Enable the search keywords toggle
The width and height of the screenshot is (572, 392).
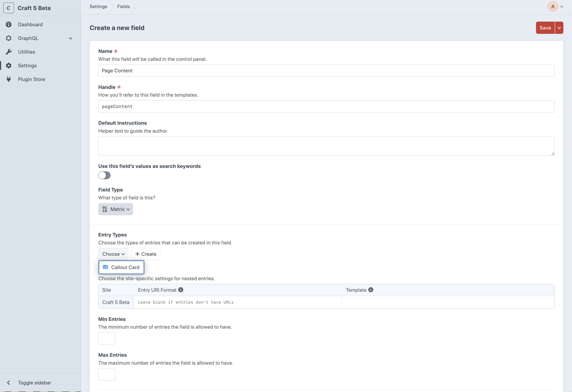coord(104,175)
